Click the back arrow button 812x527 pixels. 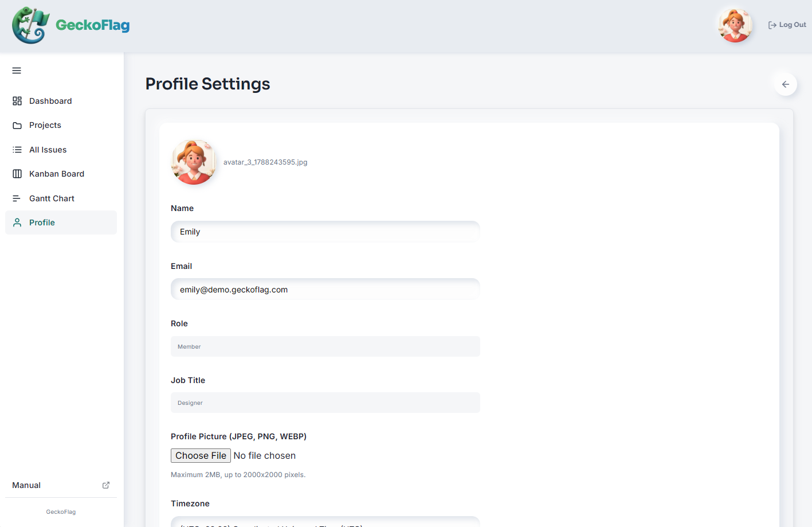pyautogui.click(x=786, y=84)
